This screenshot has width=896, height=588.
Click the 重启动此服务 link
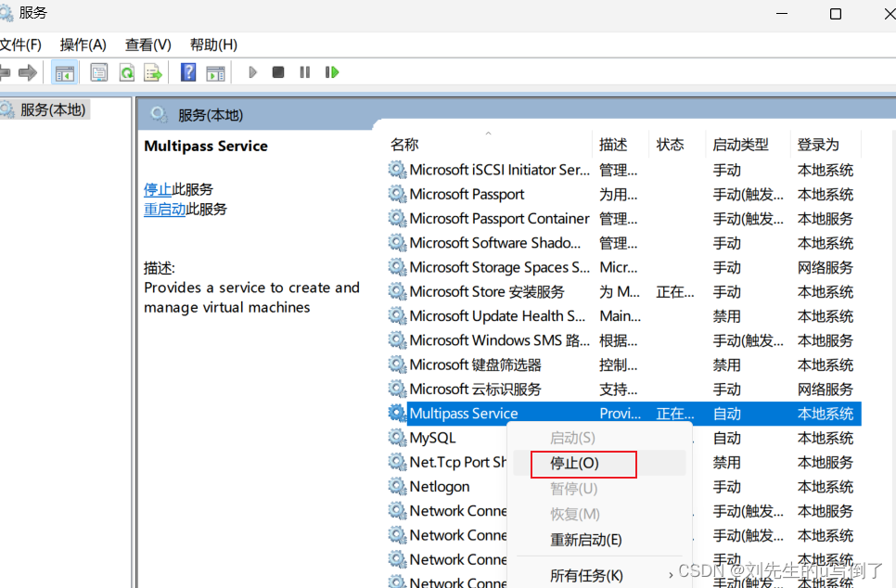165,209
